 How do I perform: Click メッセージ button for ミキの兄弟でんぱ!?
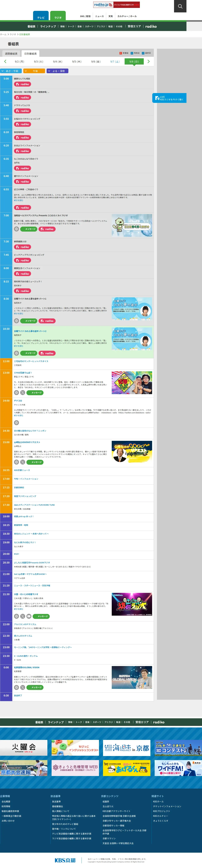click(x=35, y=393)
